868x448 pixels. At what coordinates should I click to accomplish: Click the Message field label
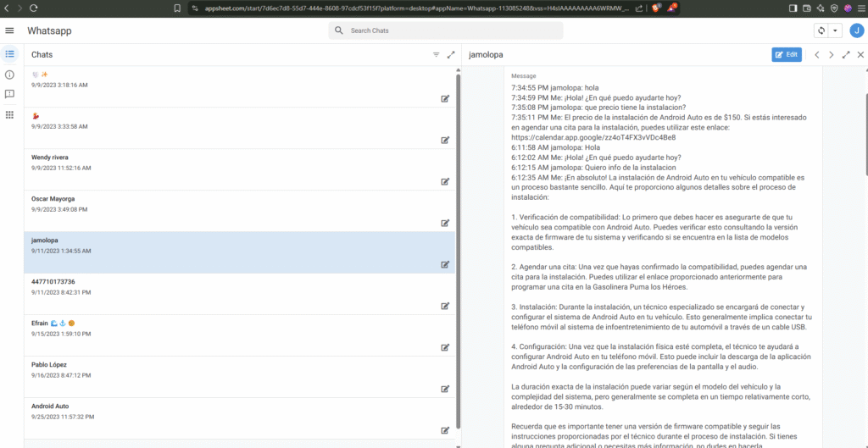524,75
